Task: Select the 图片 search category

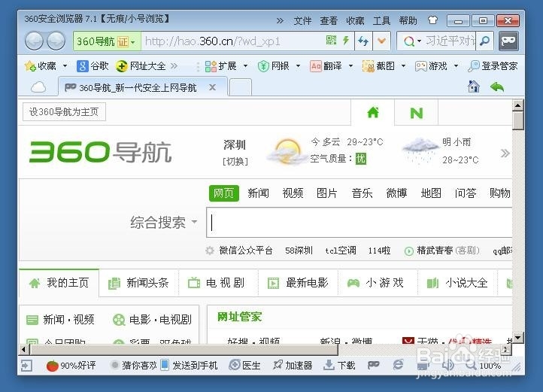Action: pos(327,193)
